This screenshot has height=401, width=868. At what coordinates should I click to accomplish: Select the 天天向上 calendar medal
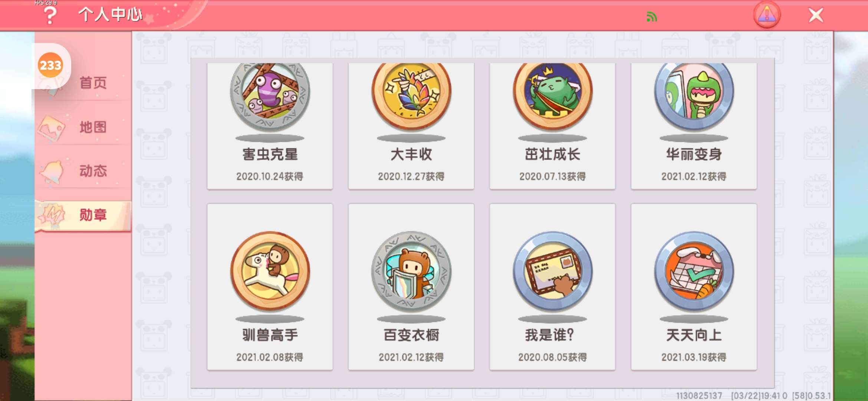coord(694,287)
